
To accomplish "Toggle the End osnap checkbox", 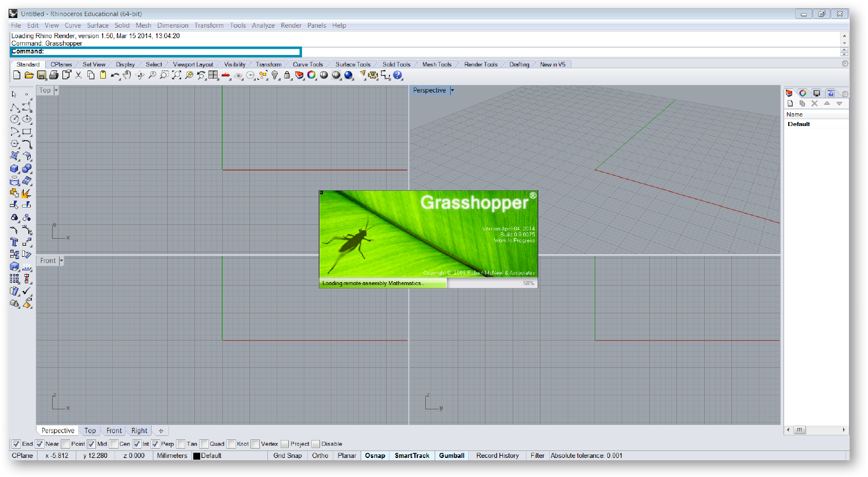I will click(16, 444).
